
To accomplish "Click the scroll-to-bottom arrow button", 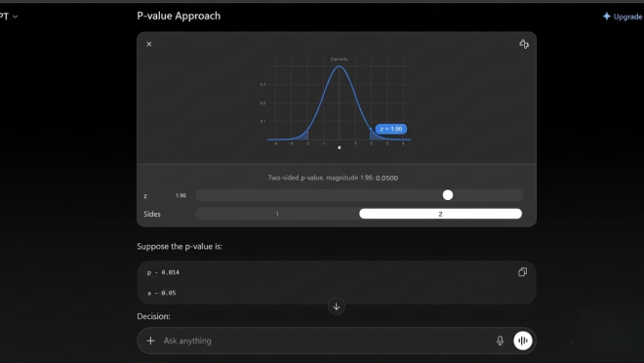I will [x=337, y=306].
